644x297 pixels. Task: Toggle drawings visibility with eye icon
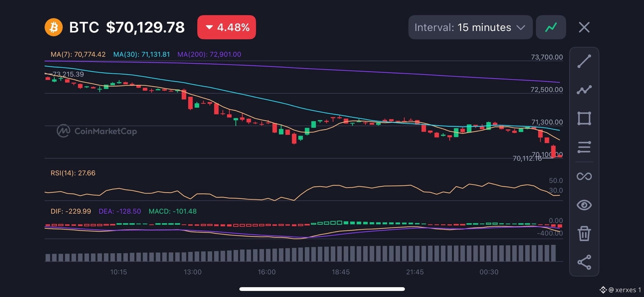584,205
